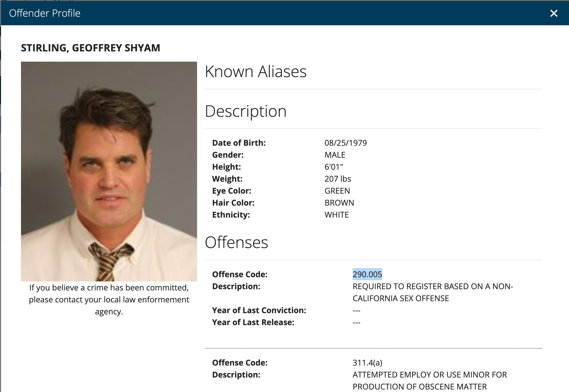The height and width of the screenshot is (392, 569).
Task: Click the Ethnicity label
Action: [231, 215]
